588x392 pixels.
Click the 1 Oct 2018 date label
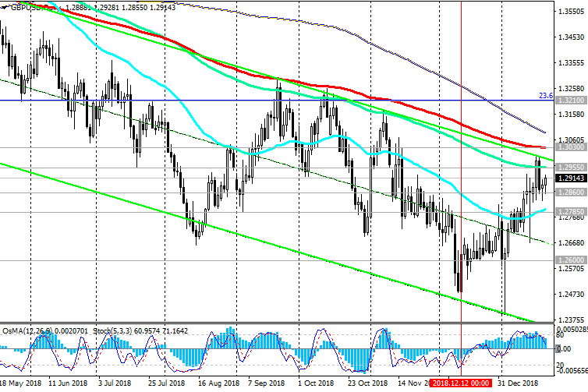coord(316,383)
